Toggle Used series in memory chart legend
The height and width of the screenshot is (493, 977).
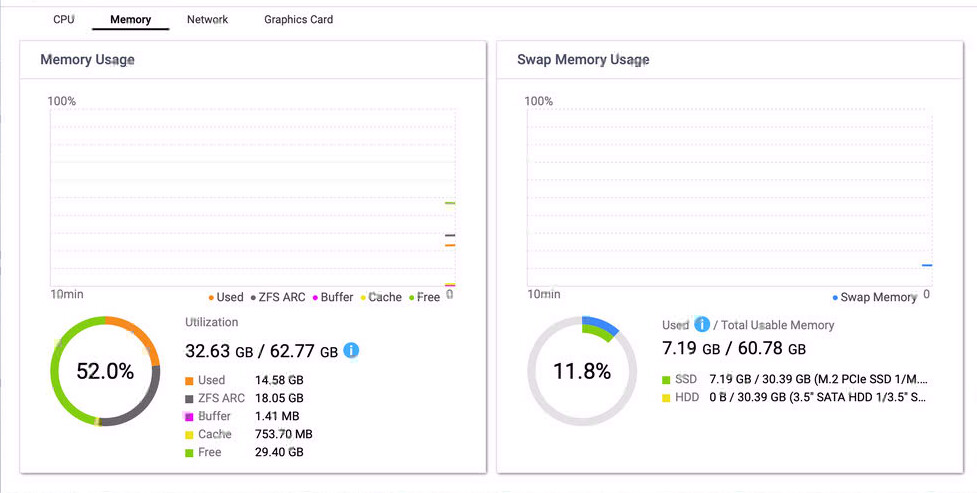tap(226, 297)
